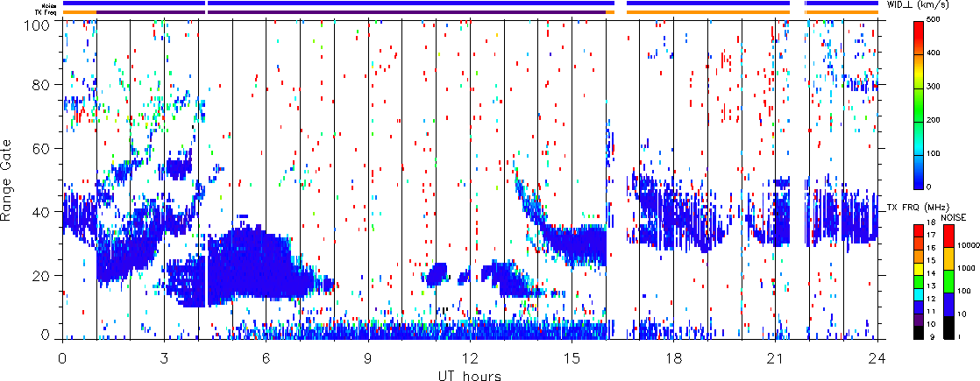The image size is (980, 381).
Task: Click the '15' tick label on the UT hours axis
Action: (572, 359)
